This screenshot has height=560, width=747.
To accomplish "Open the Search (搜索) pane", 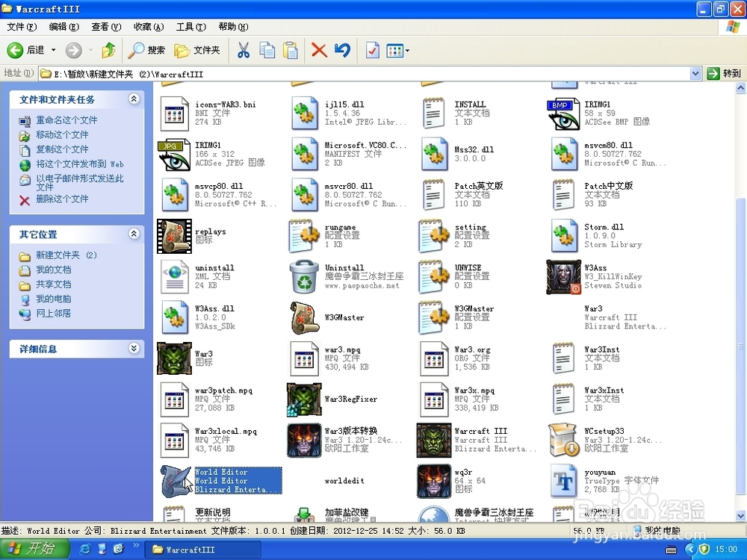I will click(x=146, y=50).
